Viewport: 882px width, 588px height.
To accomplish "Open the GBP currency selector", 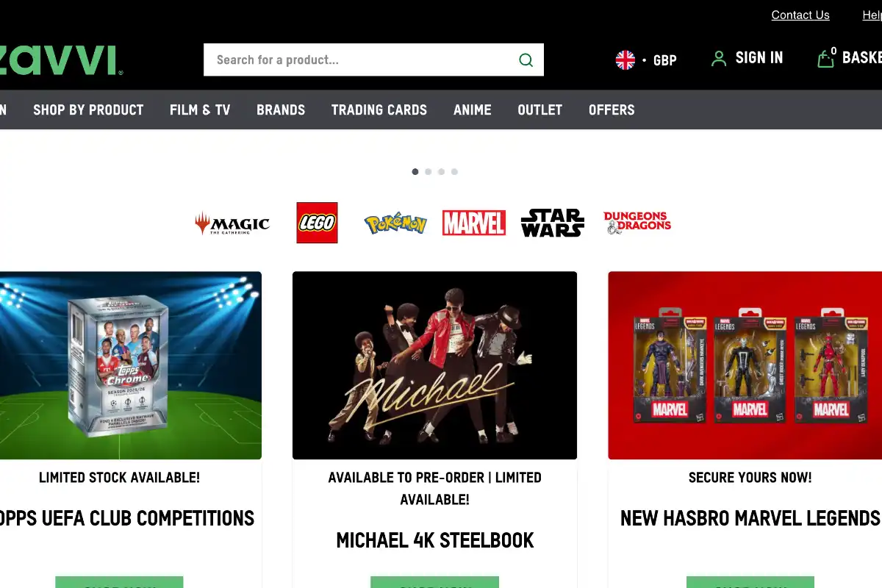I will (x=646, y=60).
